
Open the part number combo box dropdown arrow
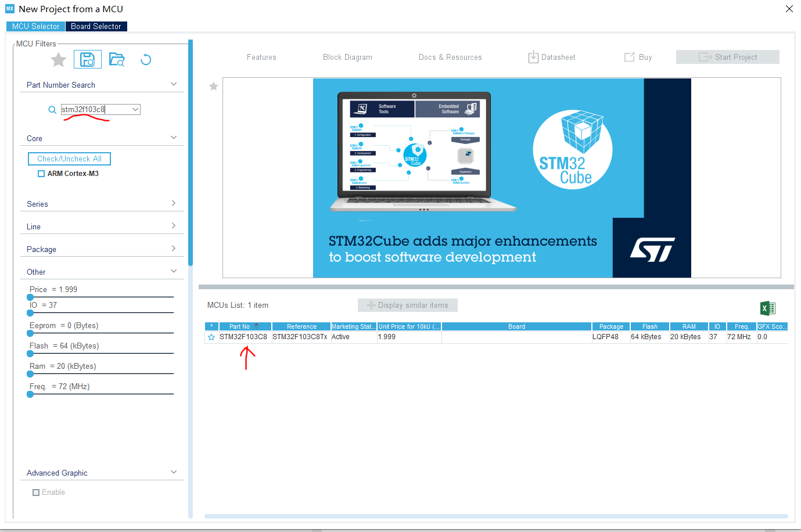[135, 109]
